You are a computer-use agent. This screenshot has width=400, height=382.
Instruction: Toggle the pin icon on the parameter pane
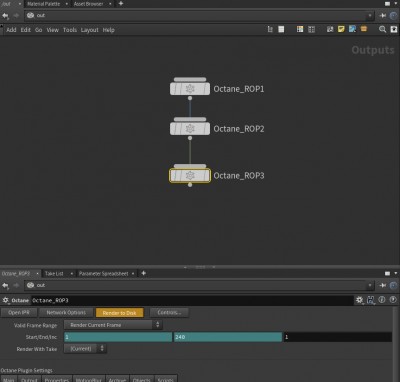pos(382,285)
